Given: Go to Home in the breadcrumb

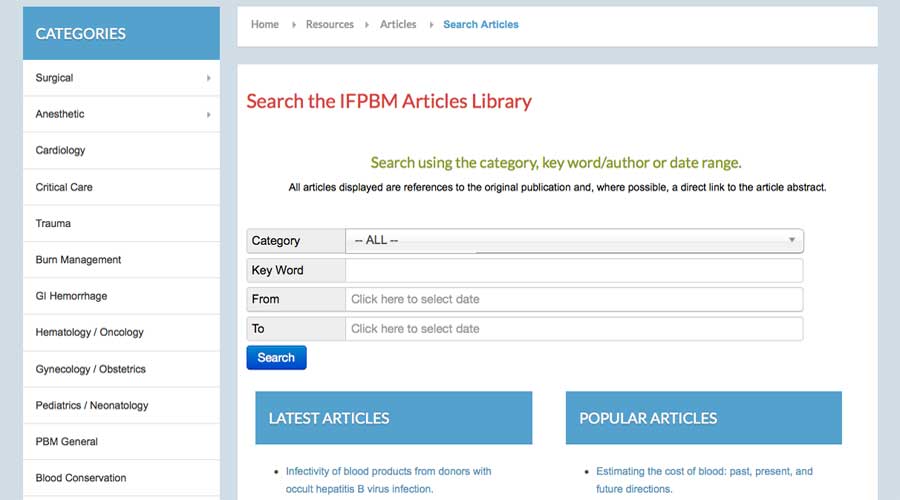Looking at the screenshot, I should (265, 25).
